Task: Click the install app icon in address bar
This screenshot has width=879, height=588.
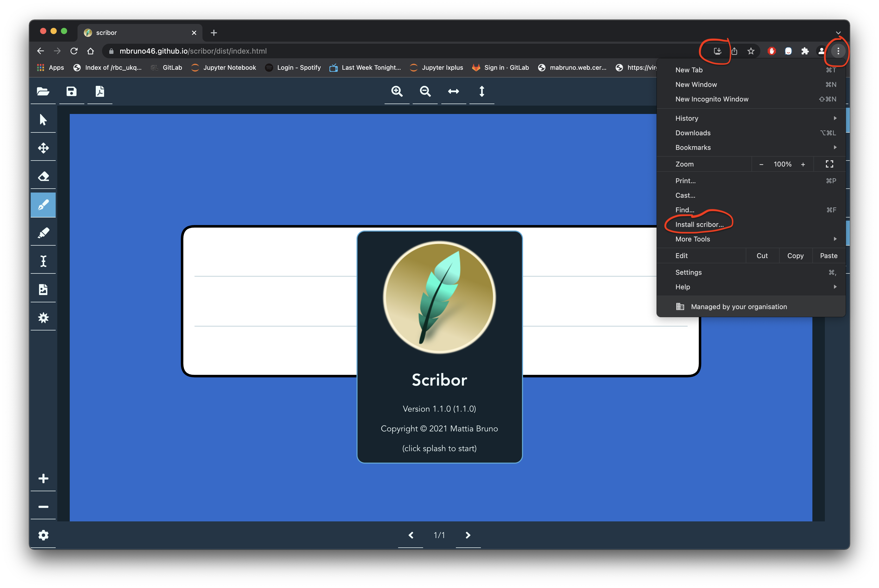Action: 717,51
